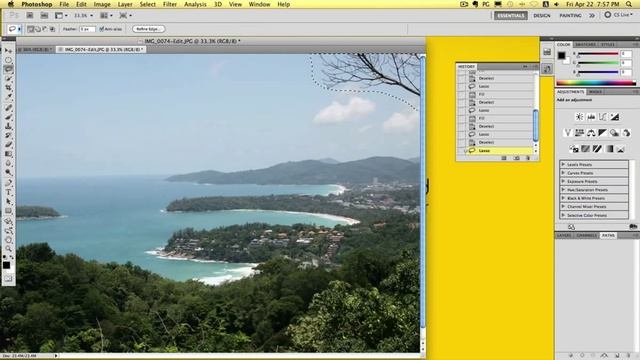The image size is (640, 360).
Task: Create a new snapshot in the History panel
Action: [516, 158]
